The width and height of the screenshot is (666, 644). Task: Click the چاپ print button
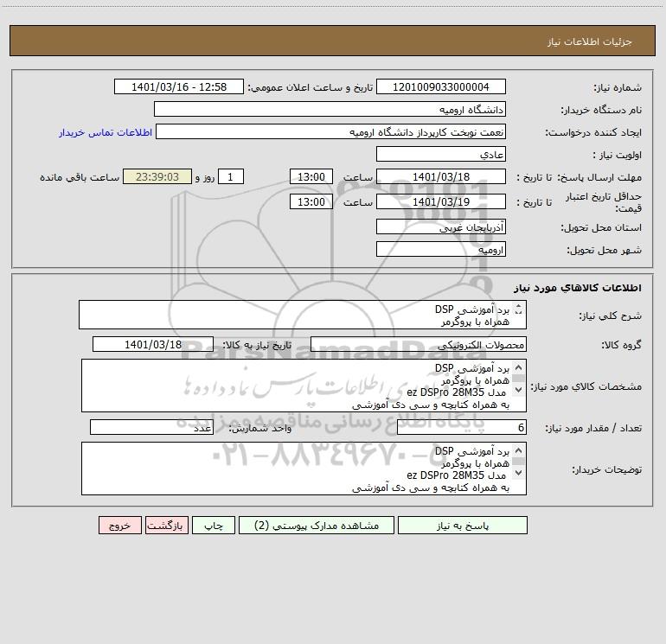tap(214, 525)
